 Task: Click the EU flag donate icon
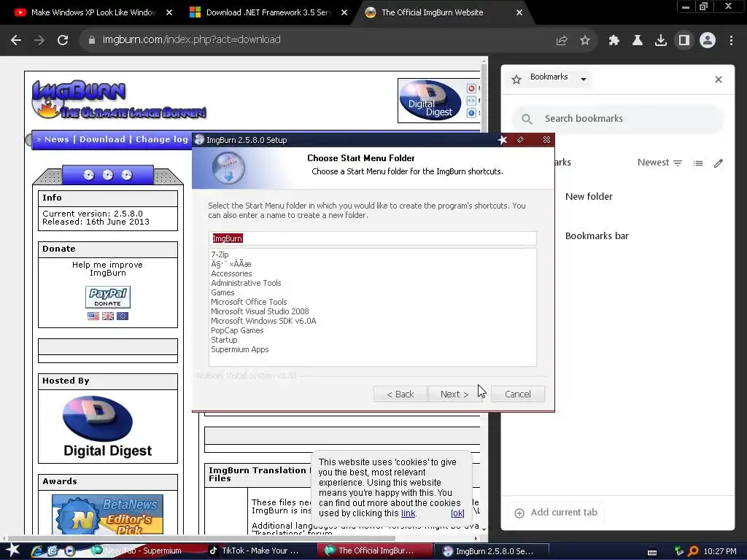(123, 316)
